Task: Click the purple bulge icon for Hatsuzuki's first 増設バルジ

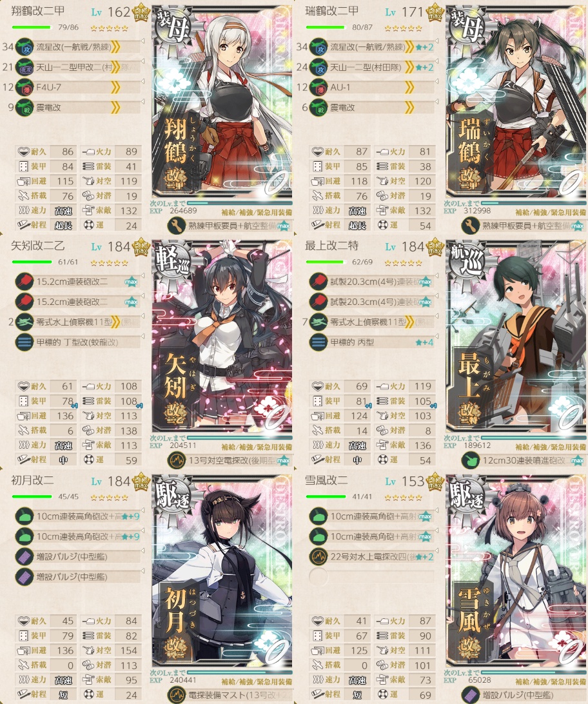Action: click(x=24, y=557)
